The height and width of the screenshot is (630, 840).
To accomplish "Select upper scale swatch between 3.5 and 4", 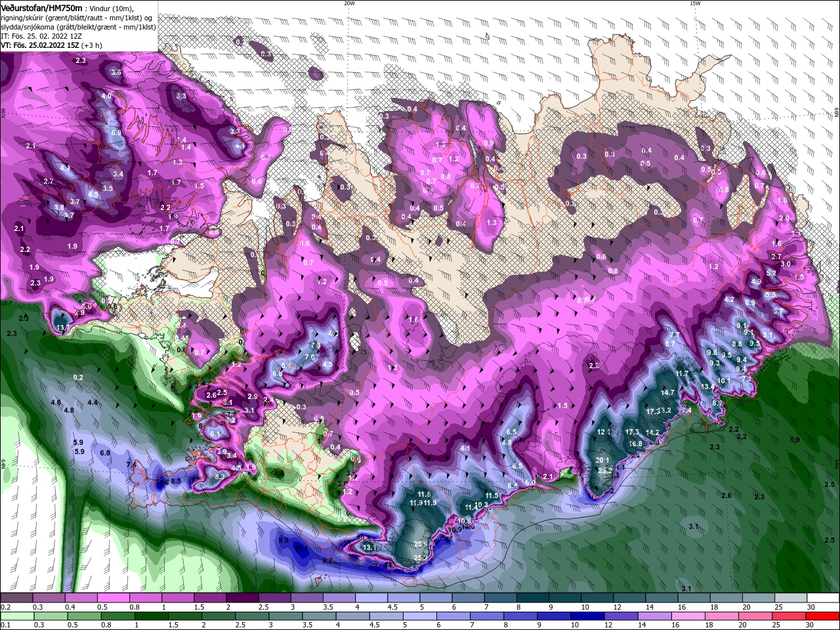I will 339,598.
